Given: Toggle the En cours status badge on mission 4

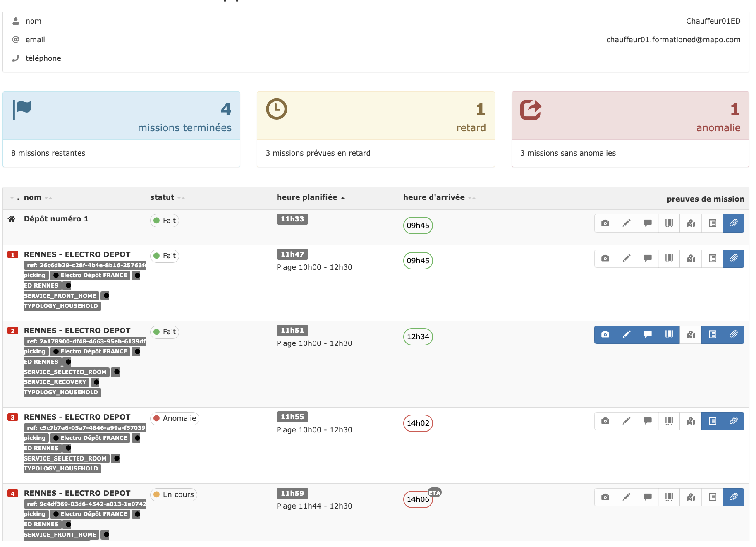Looking at the screenshot, I should click(173, 494).
